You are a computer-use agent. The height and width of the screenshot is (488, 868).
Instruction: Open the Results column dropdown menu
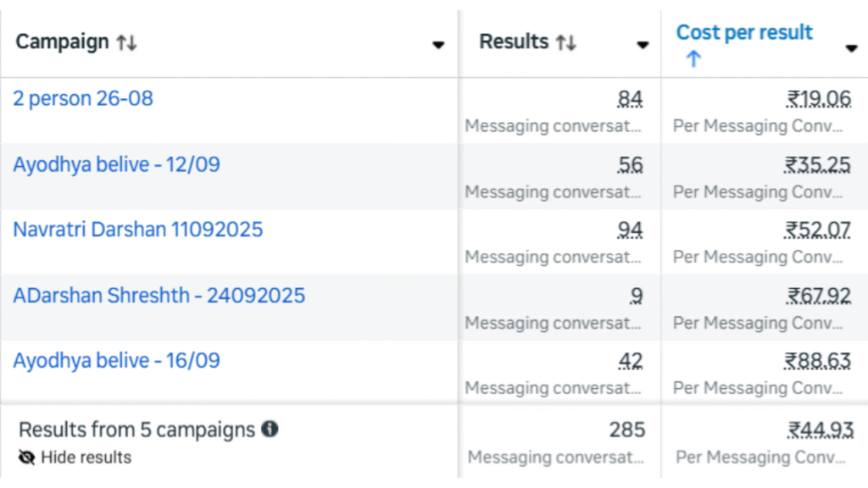tap(643, 45)
